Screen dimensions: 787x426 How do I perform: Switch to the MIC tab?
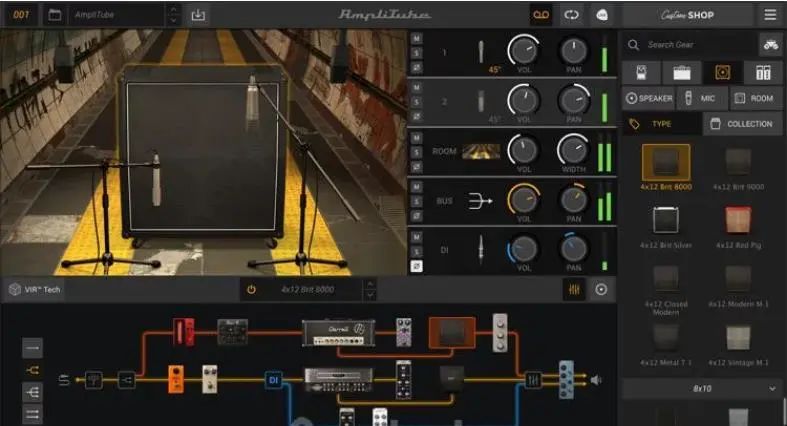click(x=701, y=98)
